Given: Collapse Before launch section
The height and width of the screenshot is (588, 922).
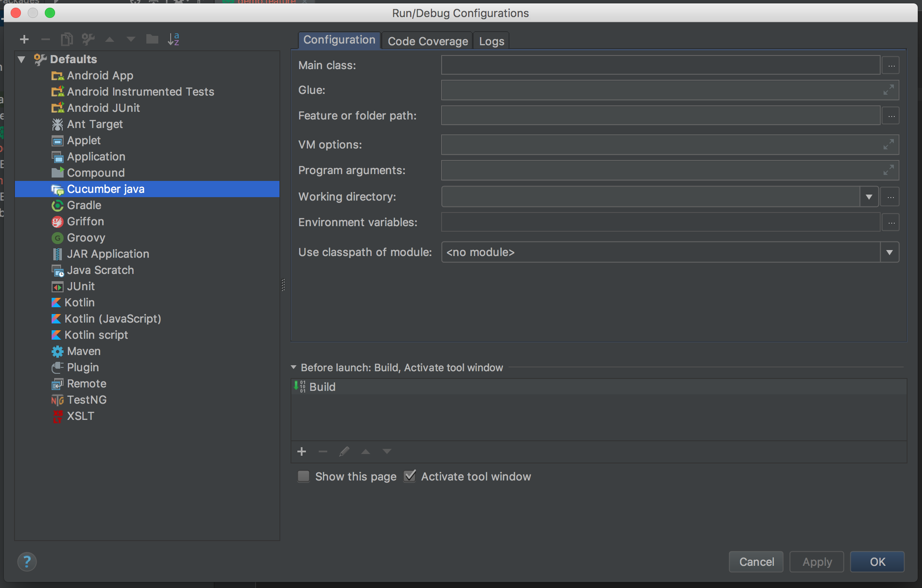Looking at the screenshot, I should pyautogui.click(x=294, y=367).
